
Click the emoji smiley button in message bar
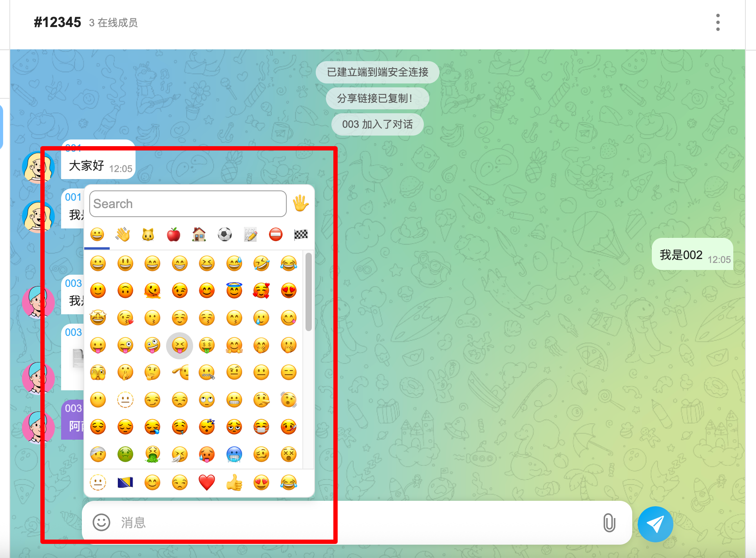(x=101, y=522)
